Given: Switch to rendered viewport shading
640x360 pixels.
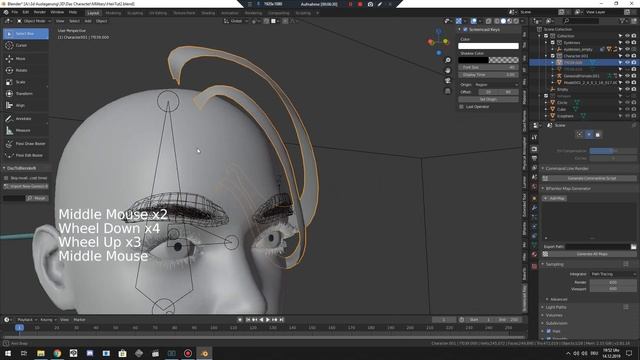Looking at the screenshot, I should pos(516,21).
